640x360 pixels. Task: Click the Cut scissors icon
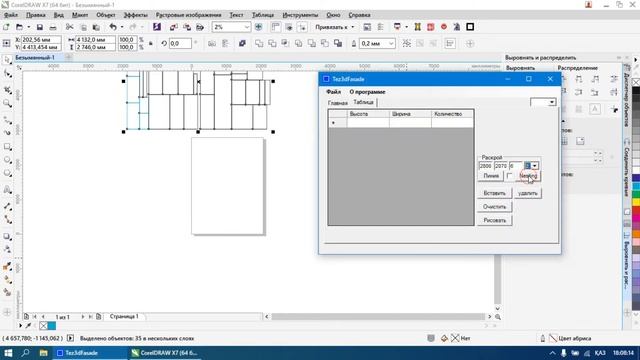[69, 27]
